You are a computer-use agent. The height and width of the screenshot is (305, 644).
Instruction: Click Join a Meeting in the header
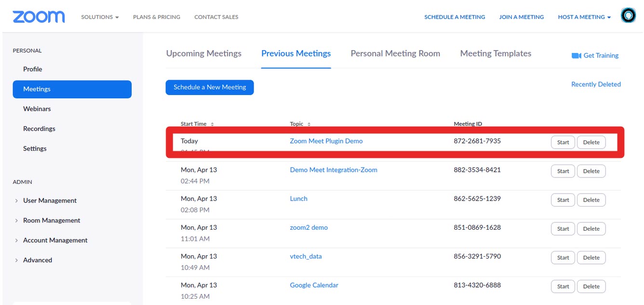point(522,17)
